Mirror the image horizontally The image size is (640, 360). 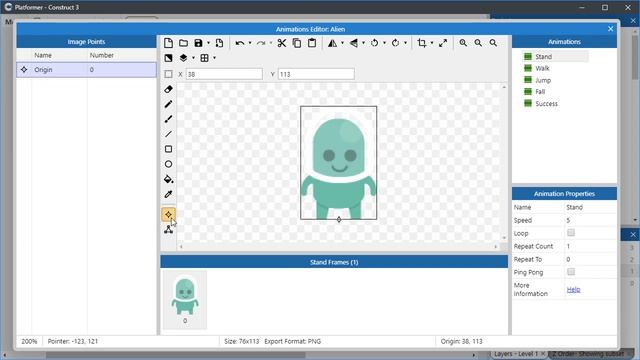pos(333,43)
